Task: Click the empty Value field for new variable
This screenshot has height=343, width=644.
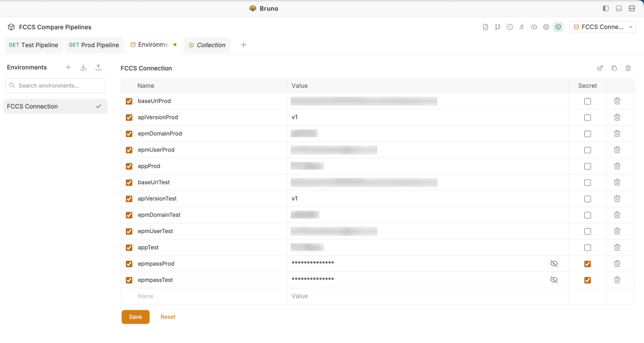Action: click(x=427, y=297)
